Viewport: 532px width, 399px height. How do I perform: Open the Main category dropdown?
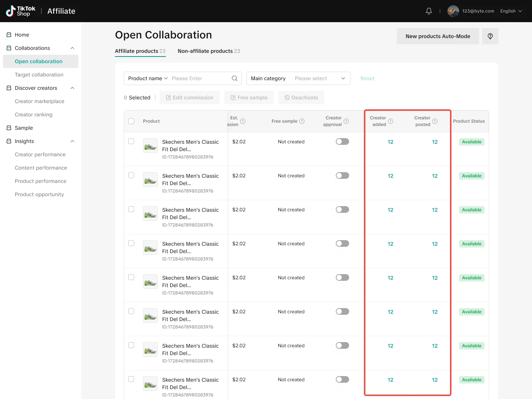[298, 78]
